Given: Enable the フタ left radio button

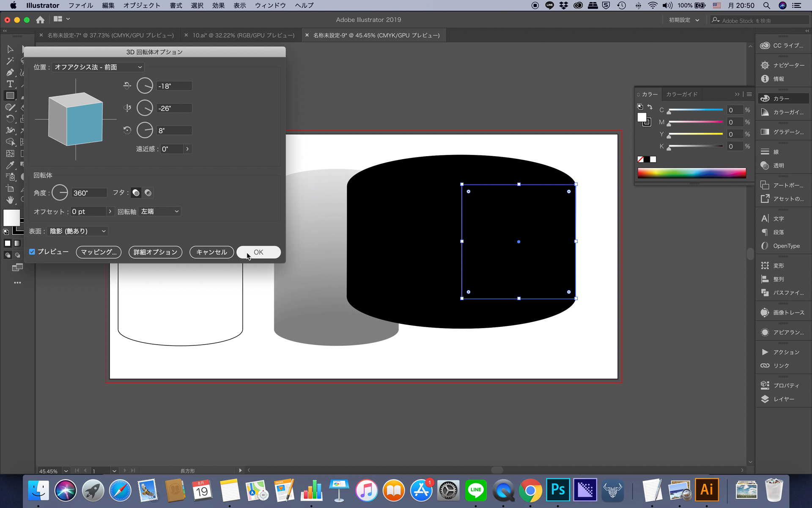Looking at the screenshot, I should click(136, 193).
